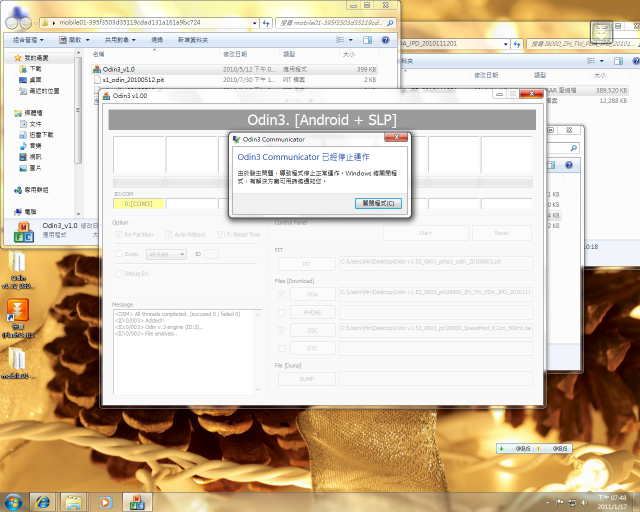
Task: Go forward in the mobile01 Explorer window
Action: (25, 23)
